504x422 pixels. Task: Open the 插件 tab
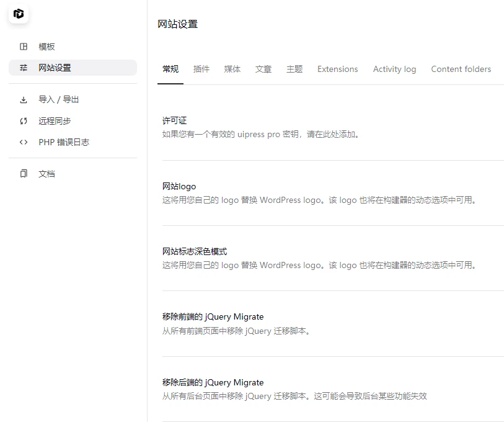[201, 70]
